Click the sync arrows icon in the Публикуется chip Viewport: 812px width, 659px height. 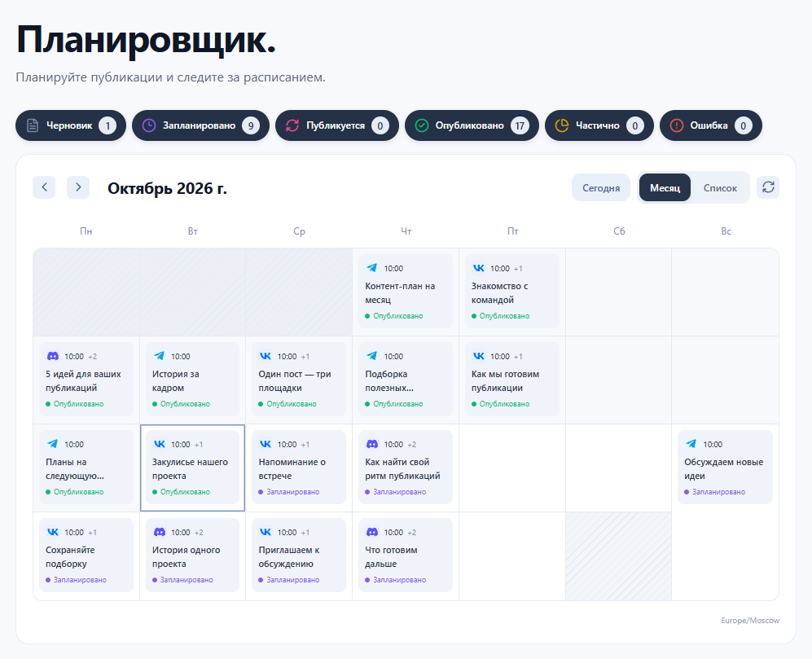(x=292, y=125)
